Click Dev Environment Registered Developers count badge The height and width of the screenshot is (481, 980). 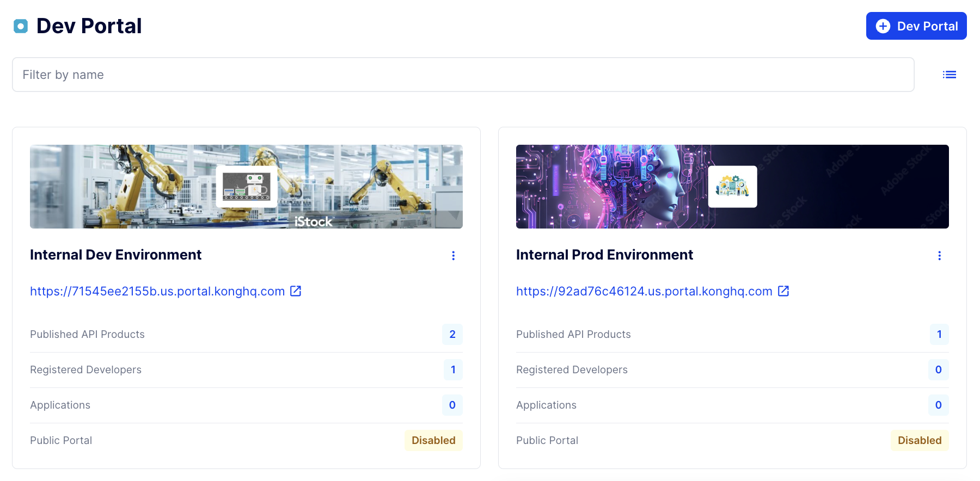click(452, 369)
